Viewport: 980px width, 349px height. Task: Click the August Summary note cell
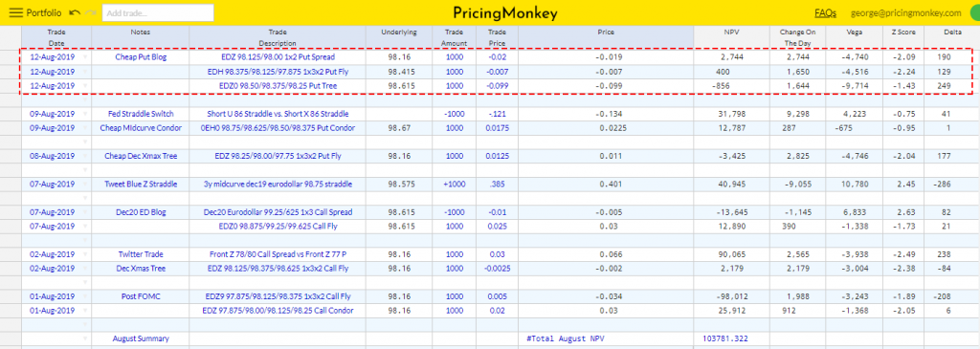[140, 339]
